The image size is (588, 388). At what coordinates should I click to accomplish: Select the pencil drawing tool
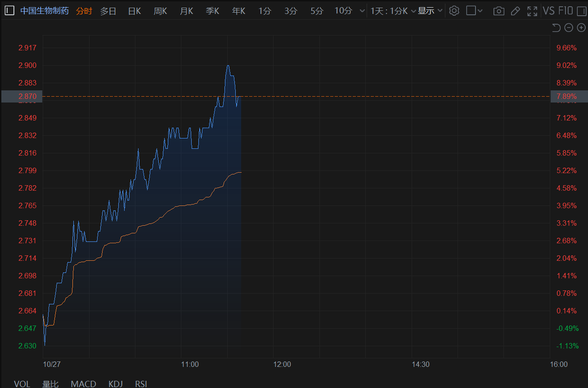pyautogui.click(x=515, y=11)
